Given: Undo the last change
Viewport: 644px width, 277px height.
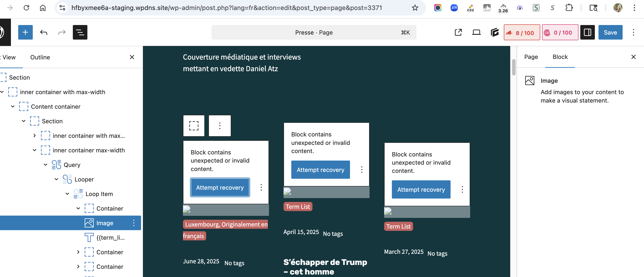Looking at the screenshot, I should tap(43, 32).
